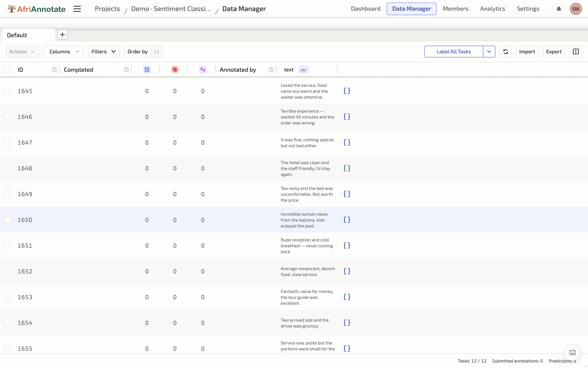Viewport: 588px width, 368px height.
Task: Click the AfriAnnotate logo
Action: (36, 9)
